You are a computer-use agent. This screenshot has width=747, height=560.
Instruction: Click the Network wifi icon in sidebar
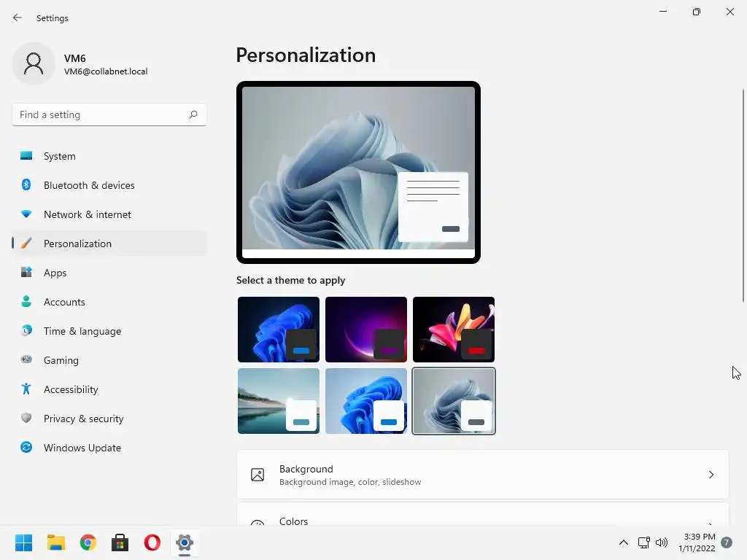[26, 214]
